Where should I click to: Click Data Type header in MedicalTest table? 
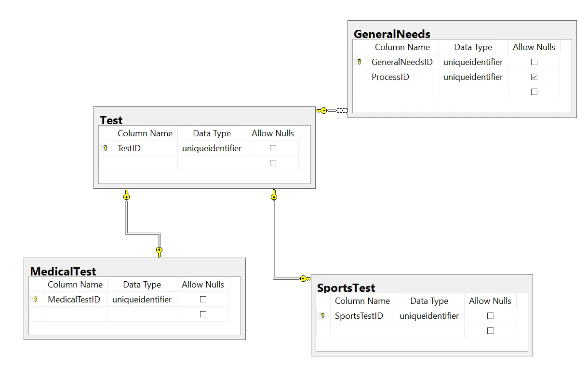pyautogui.click(x=142, y=285)
